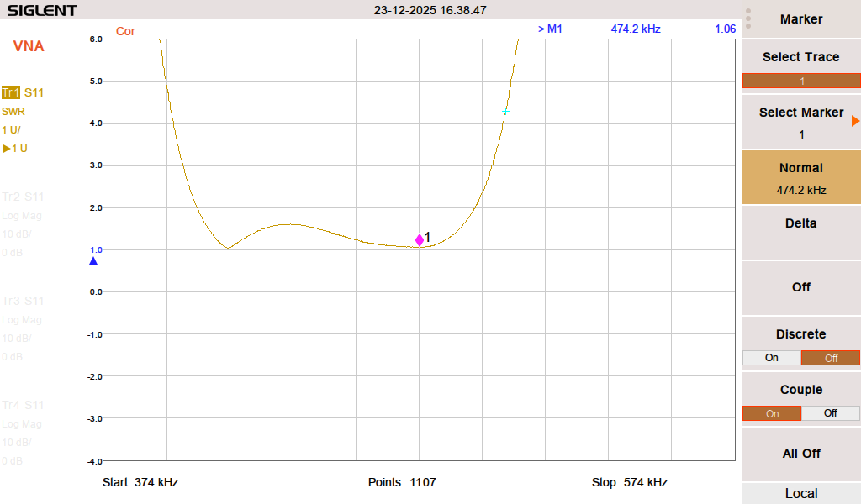Viewport: 861px width, 504px height.
Task: Click the menu drag handle dots
Action: click(748, 18)
